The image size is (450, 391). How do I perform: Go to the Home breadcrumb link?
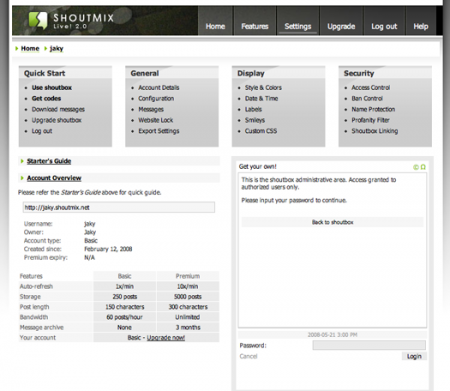[x=30, y=49]
